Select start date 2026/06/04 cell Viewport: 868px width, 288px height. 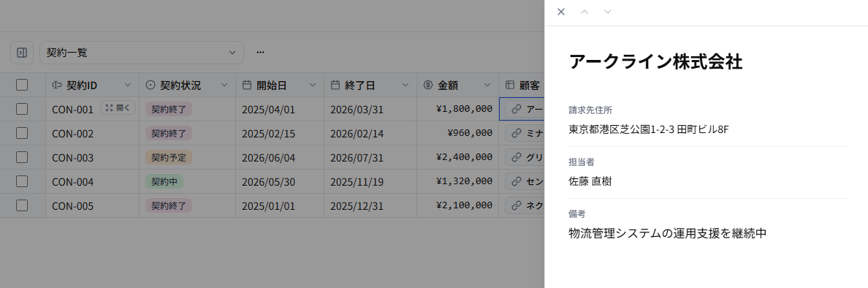coord(280,157)
